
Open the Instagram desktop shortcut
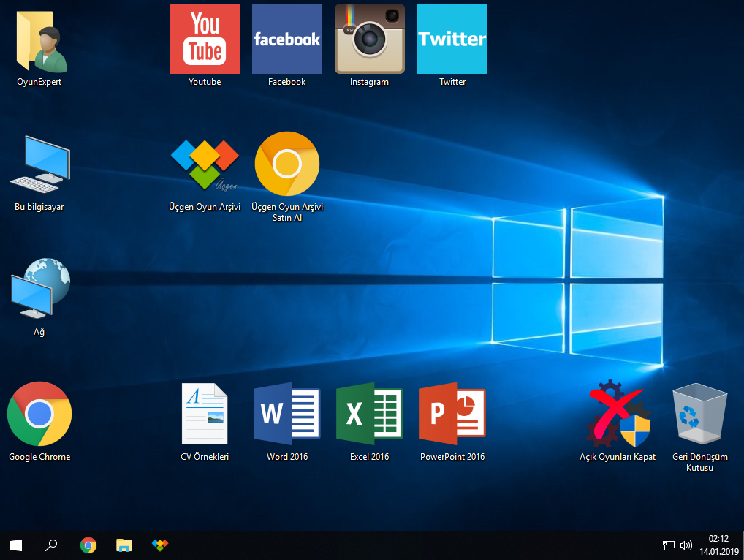(370, 39)
